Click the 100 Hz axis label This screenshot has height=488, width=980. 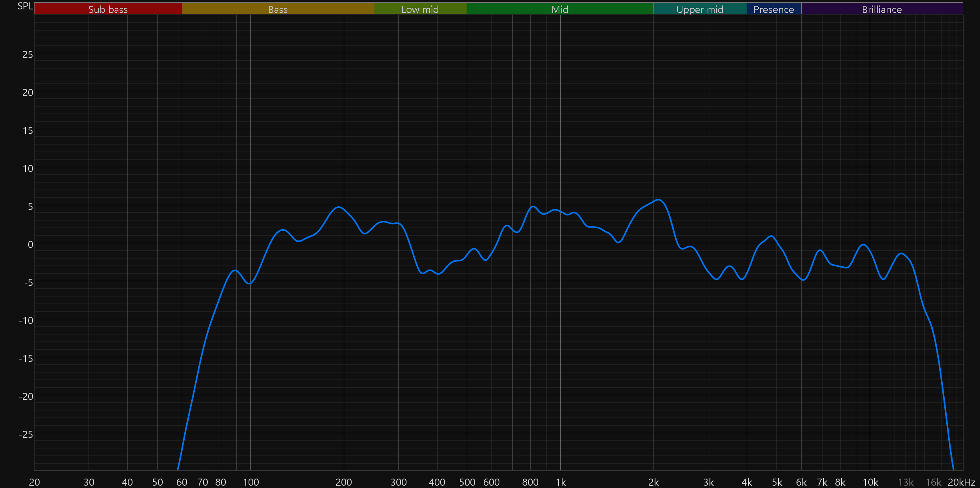coord(251,482)
